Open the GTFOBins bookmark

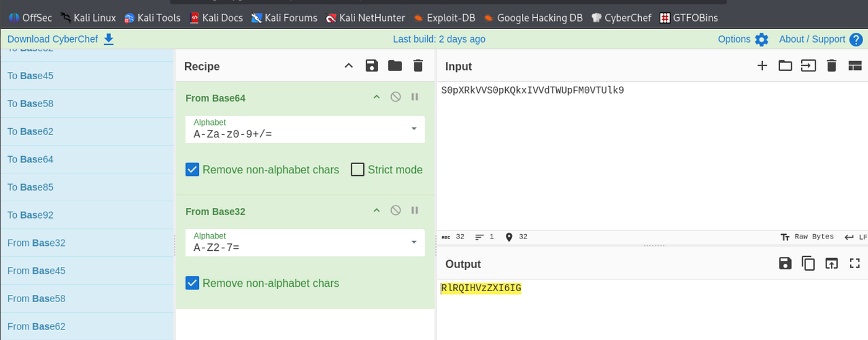(689, 17)
